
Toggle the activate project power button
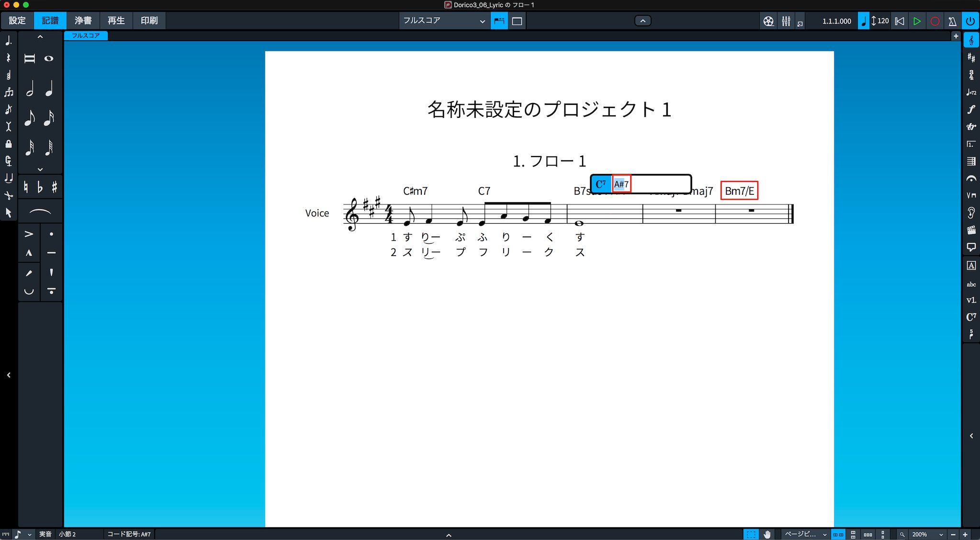[x=970, y=21]
